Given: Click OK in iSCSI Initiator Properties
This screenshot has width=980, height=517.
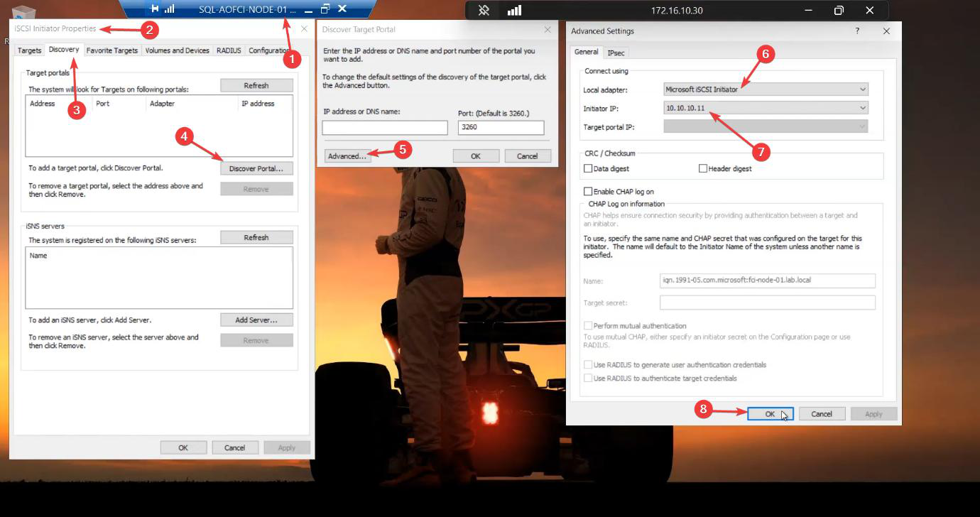Looking at the screenshot, I should pos(183,447).
